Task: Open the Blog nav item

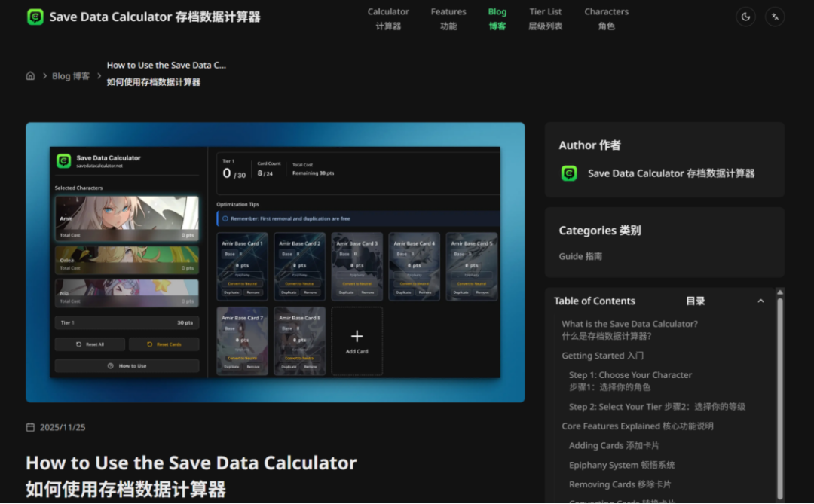Action: (497, 19)
